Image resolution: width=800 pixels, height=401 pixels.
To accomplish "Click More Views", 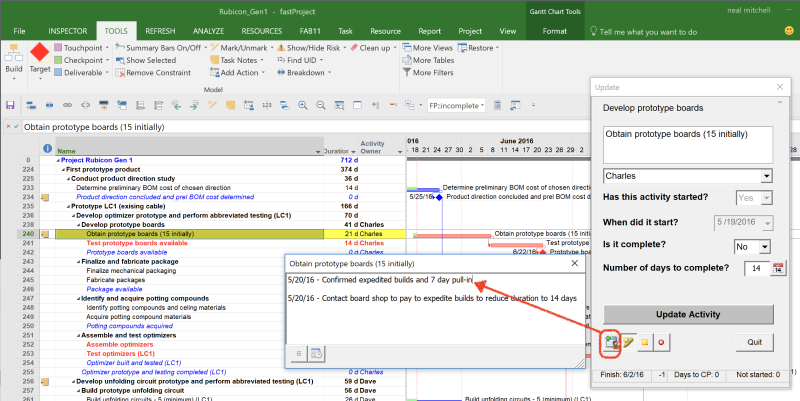I will click(428, 48).
